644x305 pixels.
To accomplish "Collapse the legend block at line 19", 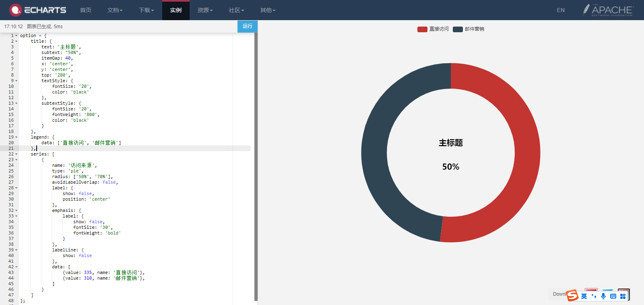I will pyautogui.click(x=17, y=137).
